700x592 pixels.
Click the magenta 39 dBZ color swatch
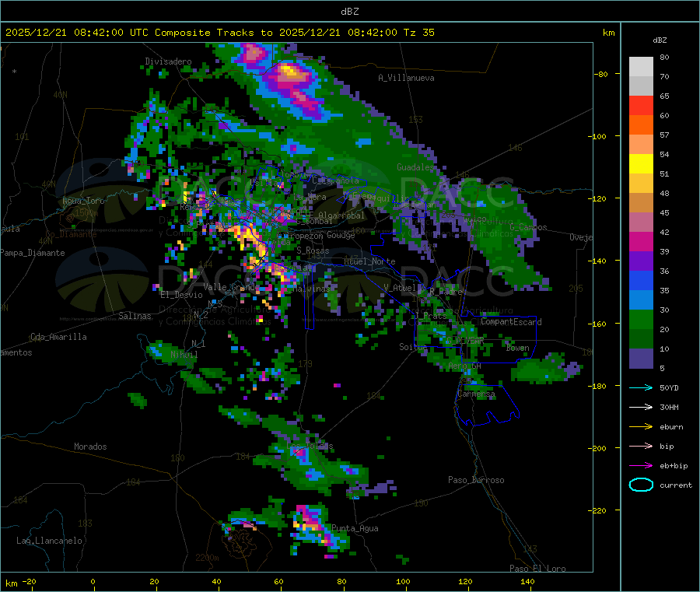(641, 241)
